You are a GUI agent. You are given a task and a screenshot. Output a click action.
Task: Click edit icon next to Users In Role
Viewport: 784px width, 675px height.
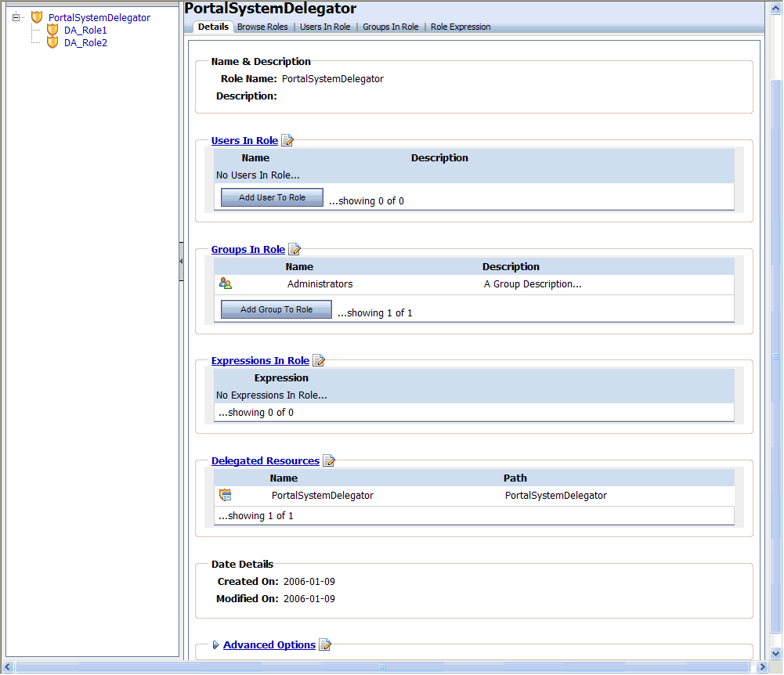tap(287, 140)
